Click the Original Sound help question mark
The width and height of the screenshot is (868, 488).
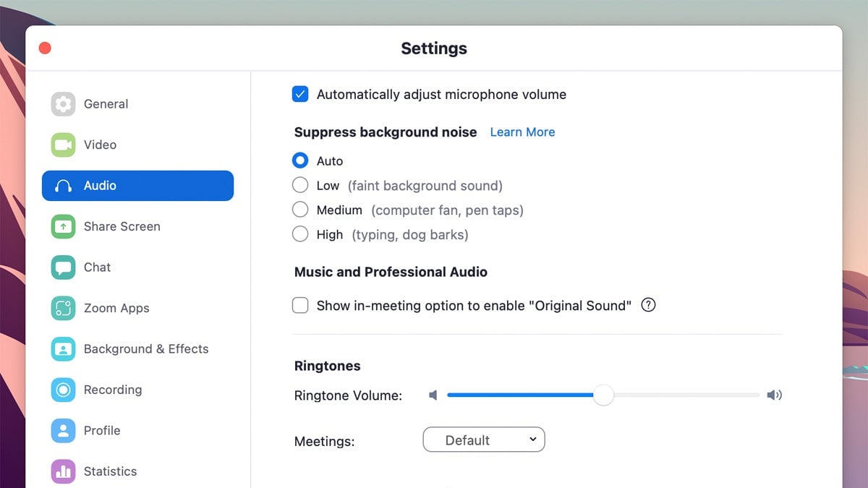pyautogui.click(x=648, y=305)
